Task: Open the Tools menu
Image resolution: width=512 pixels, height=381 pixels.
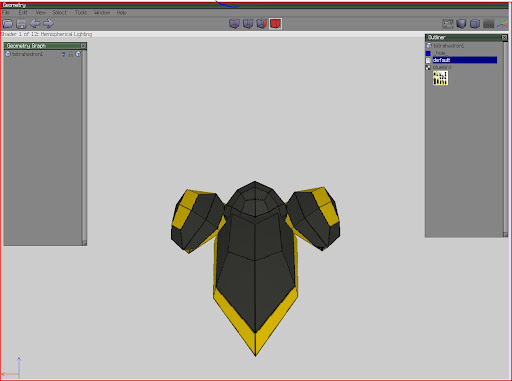Action: [81, 13]
